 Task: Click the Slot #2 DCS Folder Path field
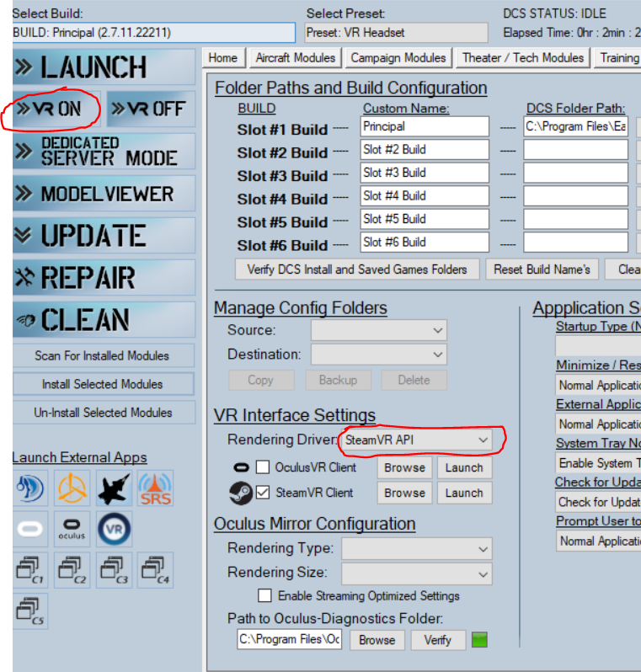click(x=576, y=150)
